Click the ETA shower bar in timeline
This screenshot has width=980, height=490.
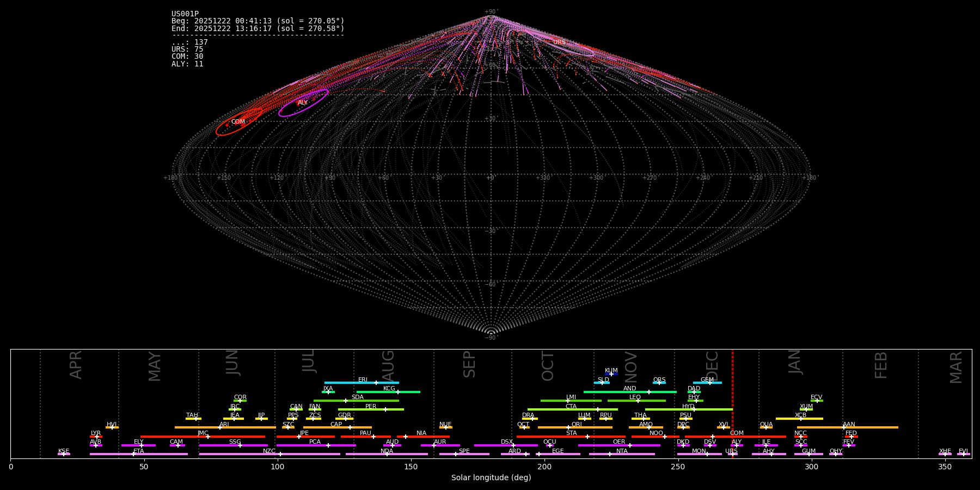tap(139, 454)
